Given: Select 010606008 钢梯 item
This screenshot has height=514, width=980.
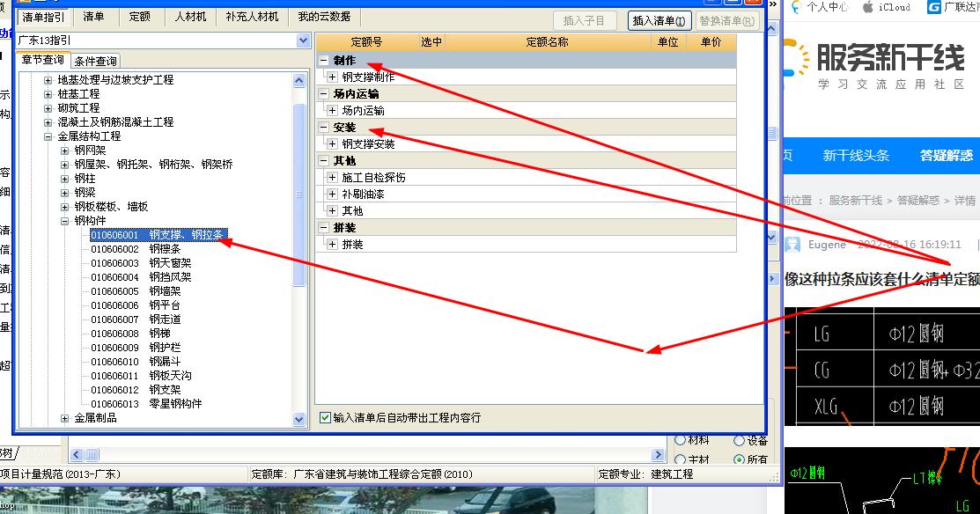Looking at the screenshot, I should click(130, 334).
